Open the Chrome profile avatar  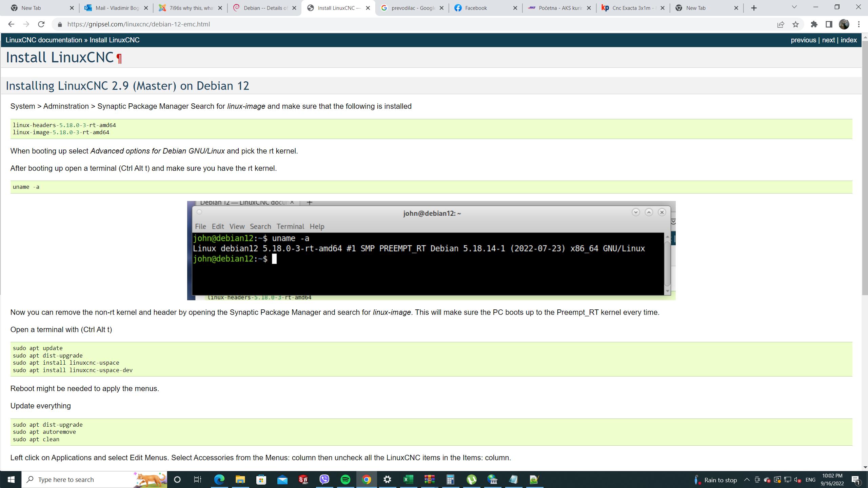[x=844, y=24]
